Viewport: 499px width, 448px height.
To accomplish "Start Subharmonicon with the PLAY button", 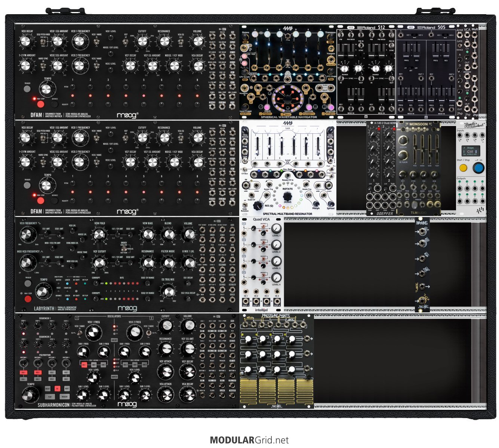I will point(50,397).
